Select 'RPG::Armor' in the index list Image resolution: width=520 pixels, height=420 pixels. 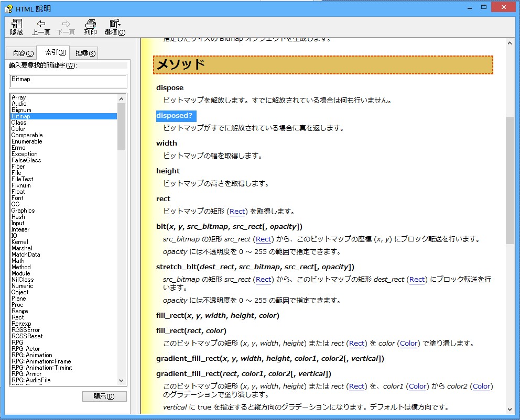point(26,374)
